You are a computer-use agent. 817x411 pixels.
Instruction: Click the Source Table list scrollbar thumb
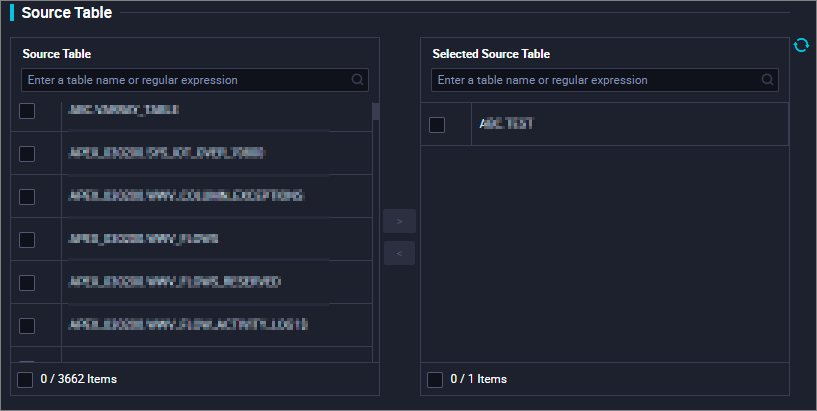click(376, 111)
